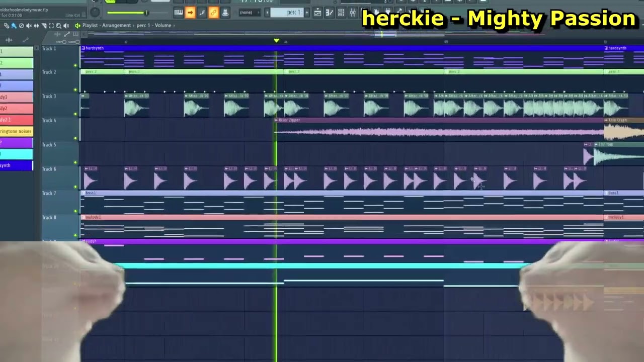Select the Slip tool in playlist toolbar
The width and height of the screenshot is (644, 362).
click(36, 25)
